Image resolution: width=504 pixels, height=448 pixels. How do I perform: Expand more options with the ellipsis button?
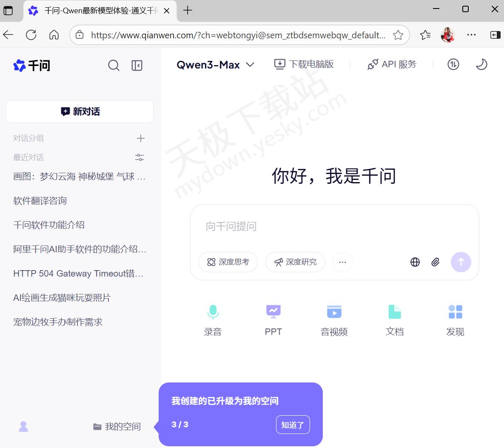342,262
